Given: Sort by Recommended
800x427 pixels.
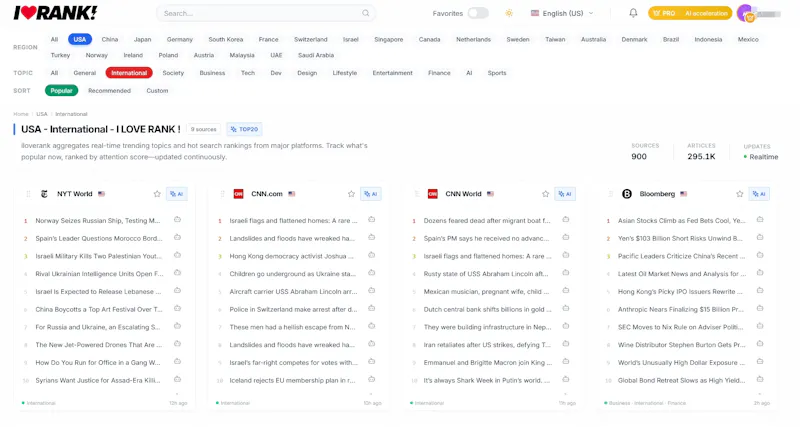Looking at the screenshot, I should [109, 91].
